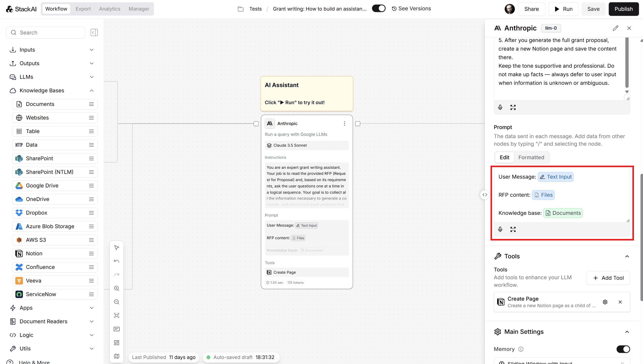Save the workflow
Screen dimensions: 643x364
coord(593,9)
